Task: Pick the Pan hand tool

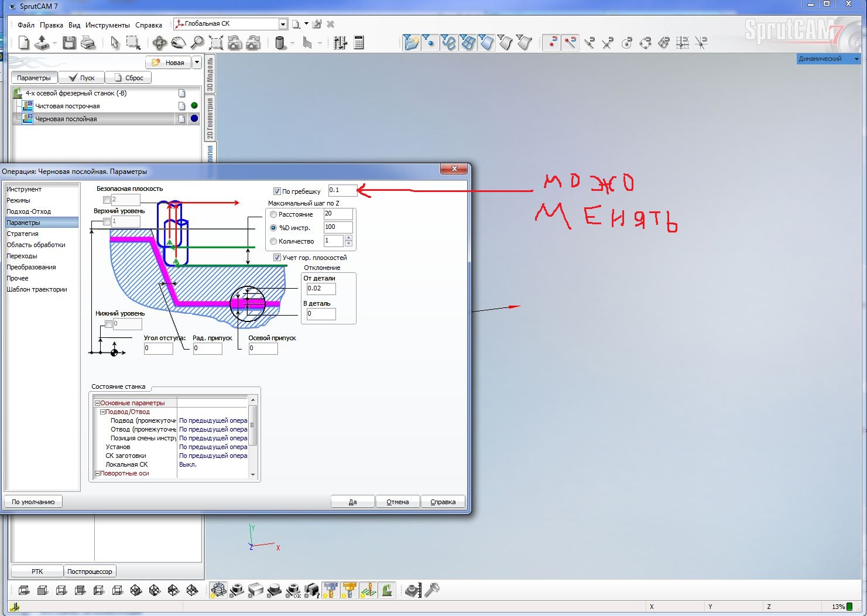Action: coord(178,43)
